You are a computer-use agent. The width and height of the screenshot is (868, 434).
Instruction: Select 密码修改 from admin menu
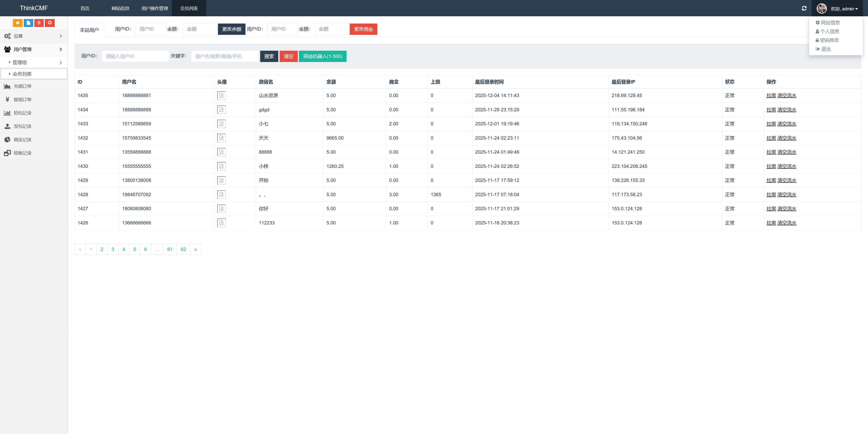(x=829, y=40)
